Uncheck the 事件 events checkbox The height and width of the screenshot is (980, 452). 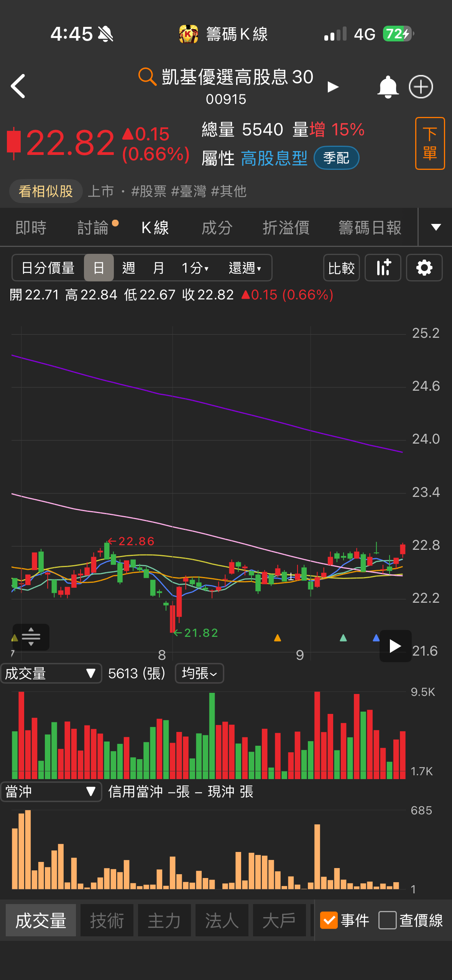tap(329, 920)
